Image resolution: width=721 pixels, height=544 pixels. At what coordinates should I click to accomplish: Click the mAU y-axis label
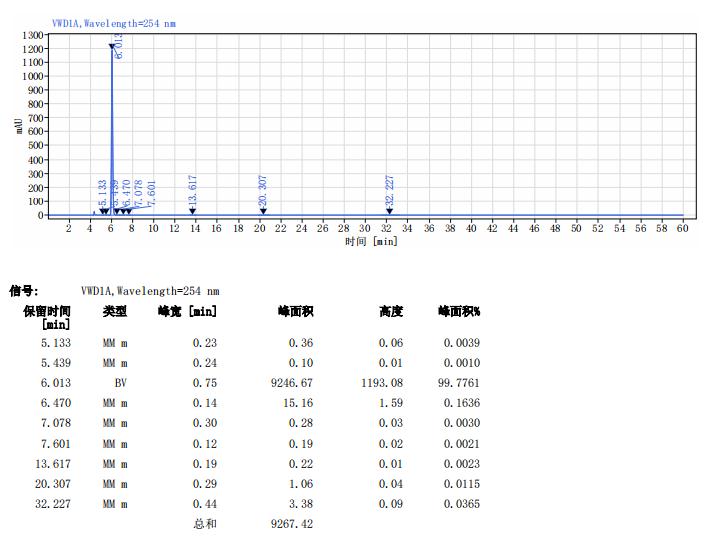point(19,125)
